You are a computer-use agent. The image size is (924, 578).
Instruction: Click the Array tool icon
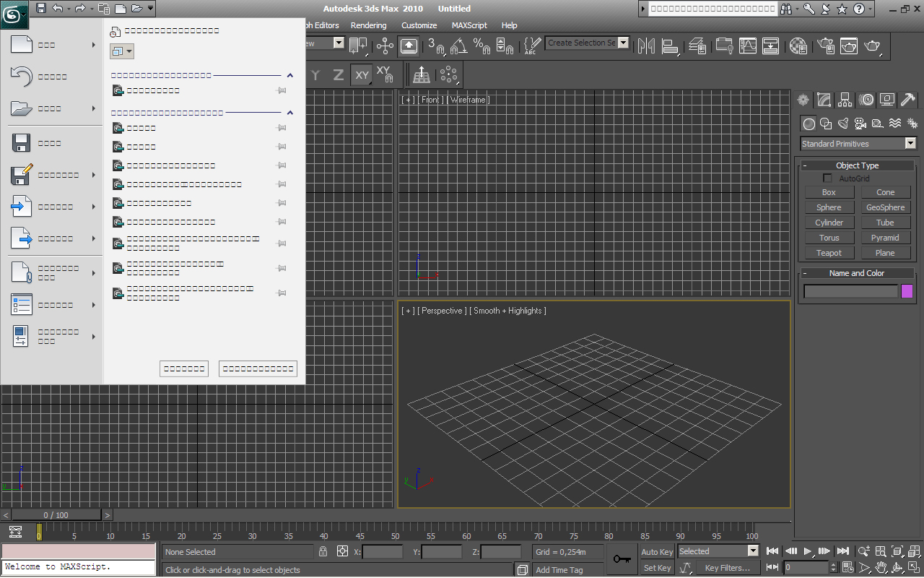(x=449, y=74)
